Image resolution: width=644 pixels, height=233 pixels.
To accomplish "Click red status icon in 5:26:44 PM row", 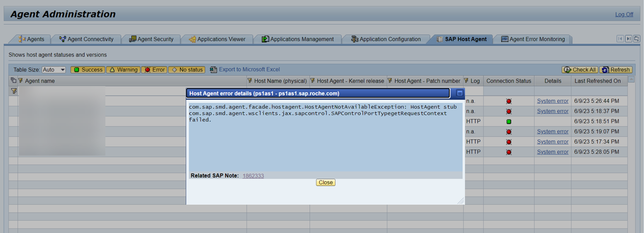I will point(508,101).
